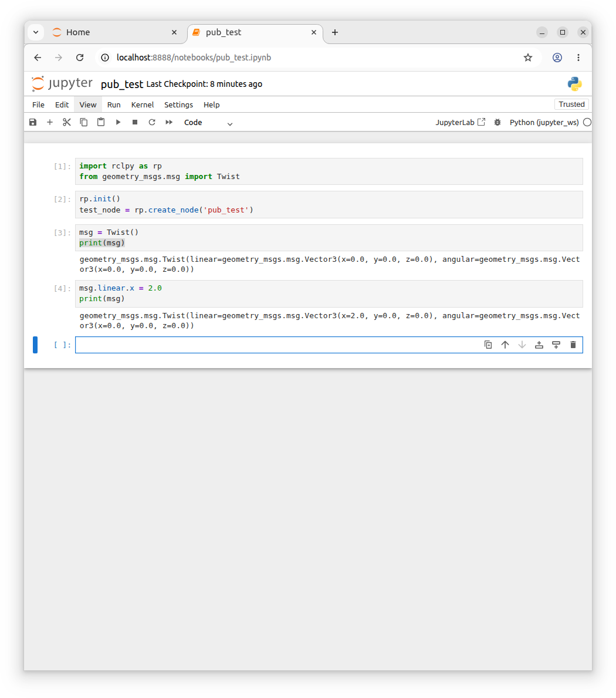Duplicate the active cell with cell toolbar icon

coord(488,345)
